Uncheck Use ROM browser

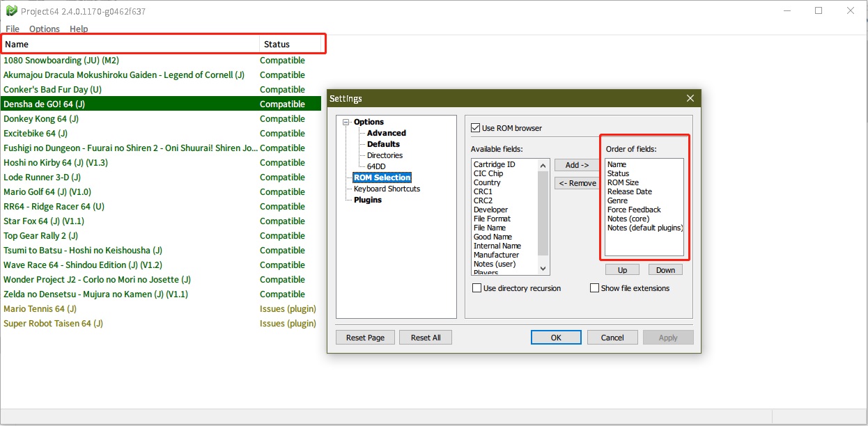(474, 127)
